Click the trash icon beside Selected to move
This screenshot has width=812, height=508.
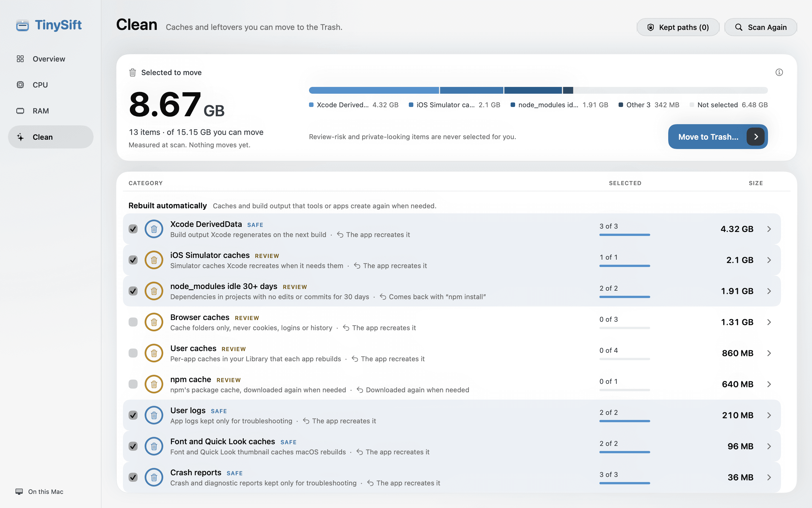click(133, 72)
